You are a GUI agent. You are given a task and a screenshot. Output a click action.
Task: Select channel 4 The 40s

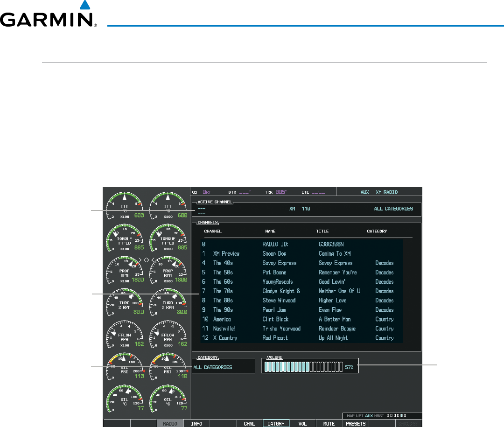[301, 263]
